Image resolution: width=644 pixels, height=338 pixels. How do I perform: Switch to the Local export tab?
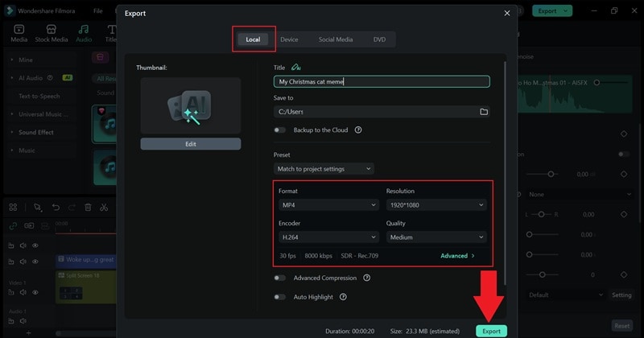click(x=253, y=39)
